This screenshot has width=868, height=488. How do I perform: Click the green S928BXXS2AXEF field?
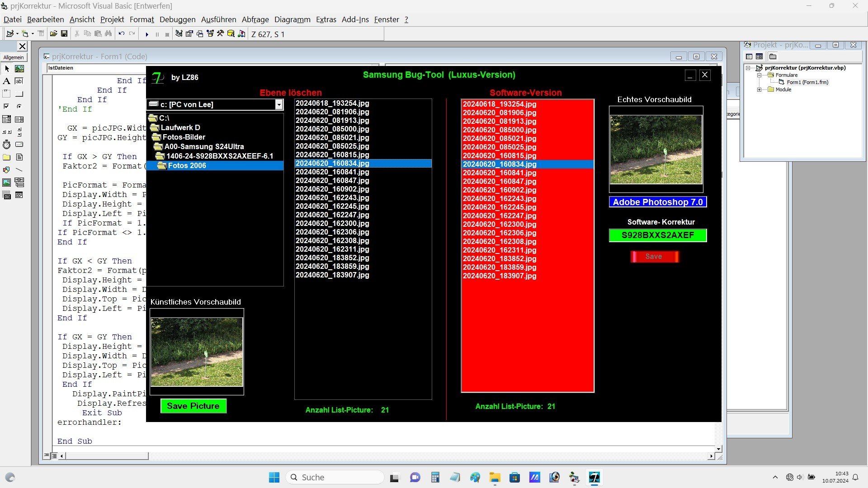[657, 235]
